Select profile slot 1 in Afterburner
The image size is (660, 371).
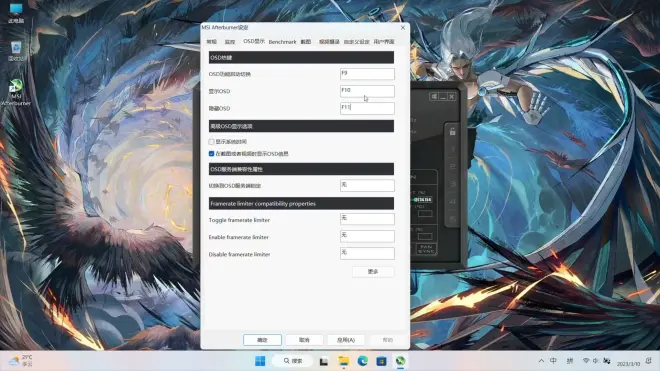(x=452, y=149)
